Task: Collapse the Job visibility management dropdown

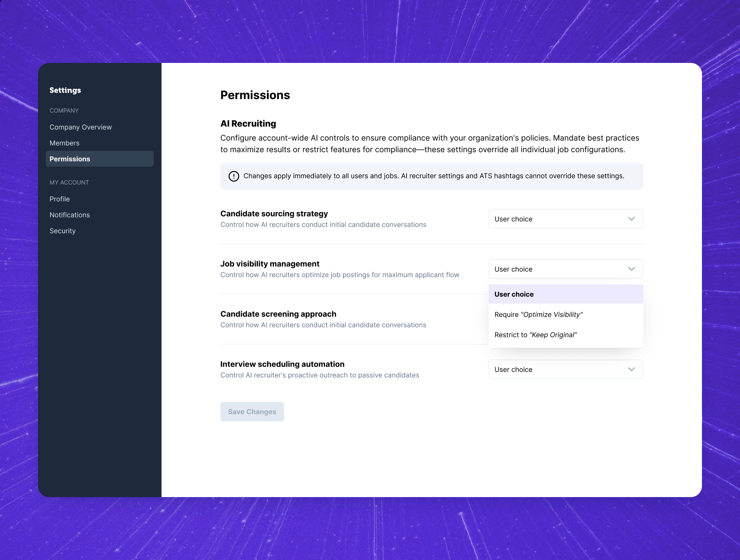Action: [565, 269]
